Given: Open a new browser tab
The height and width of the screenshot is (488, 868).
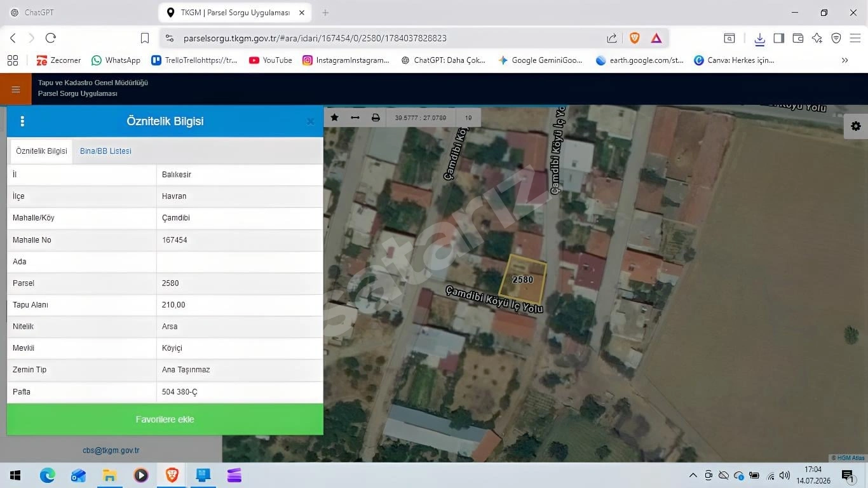Looking at the screenshot, I should coord(325,13).
